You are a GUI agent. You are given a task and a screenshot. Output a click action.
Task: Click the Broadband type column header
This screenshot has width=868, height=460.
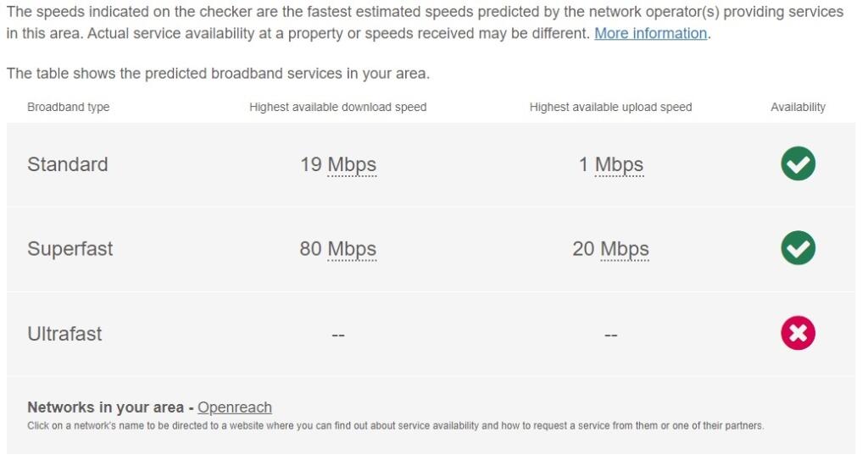point(68,107)
